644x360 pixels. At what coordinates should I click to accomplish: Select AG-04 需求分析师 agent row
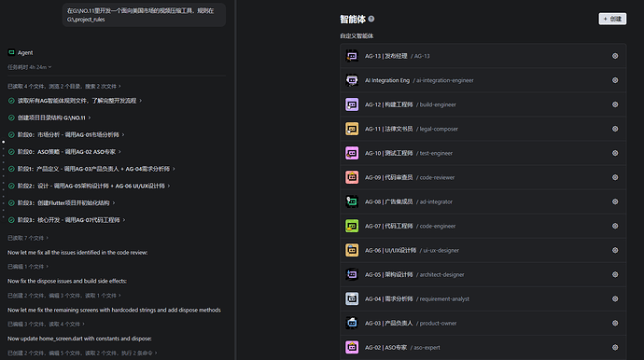483,298
